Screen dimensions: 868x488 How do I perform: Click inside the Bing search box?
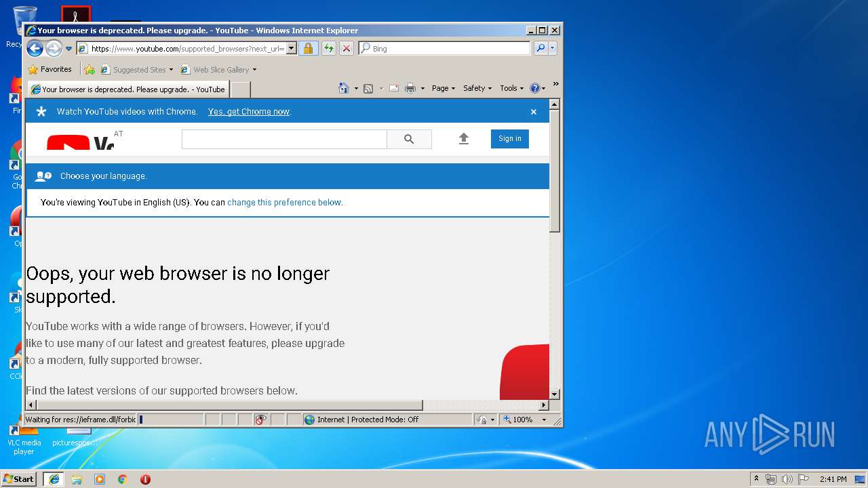pyautogui.click(x=450, y=49)
